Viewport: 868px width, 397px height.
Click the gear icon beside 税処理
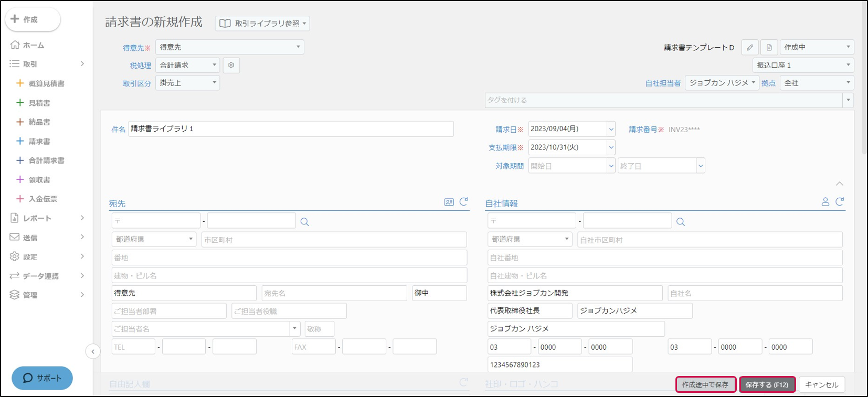[231, 65]
